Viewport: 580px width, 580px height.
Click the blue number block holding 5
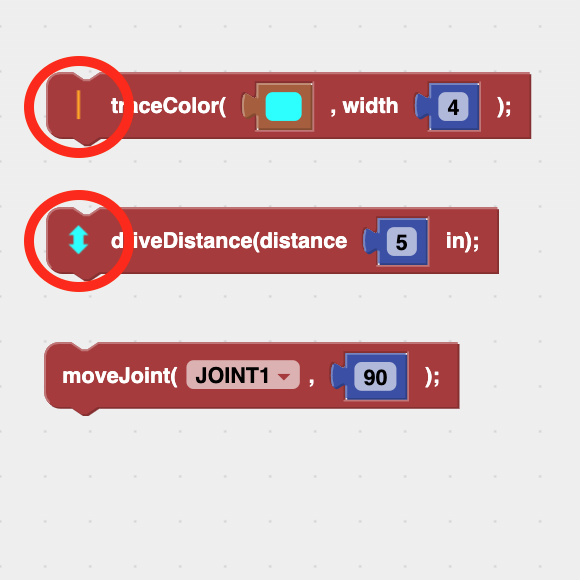pos(396,241)
